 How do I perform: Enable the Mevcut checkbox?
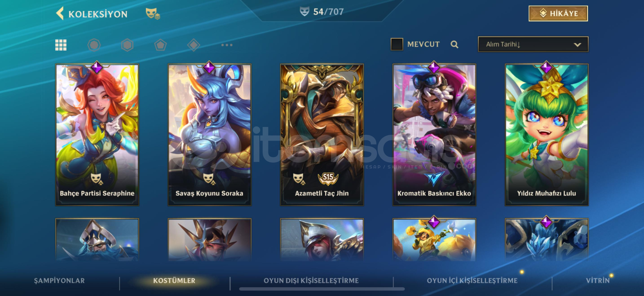point(397,44)
